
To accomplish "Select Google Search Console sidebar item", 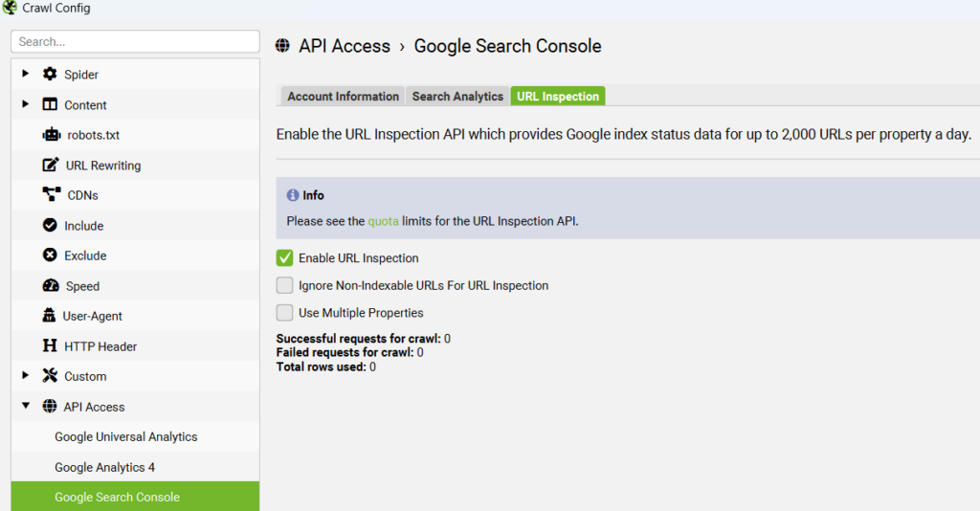I will pos(135,497).
